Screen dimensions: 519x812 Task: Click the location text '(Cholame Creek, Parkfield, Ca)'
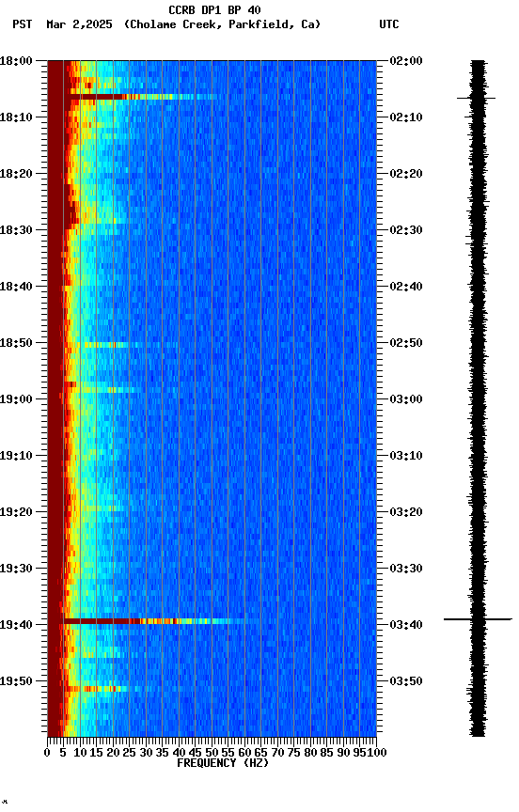(222, 24)
